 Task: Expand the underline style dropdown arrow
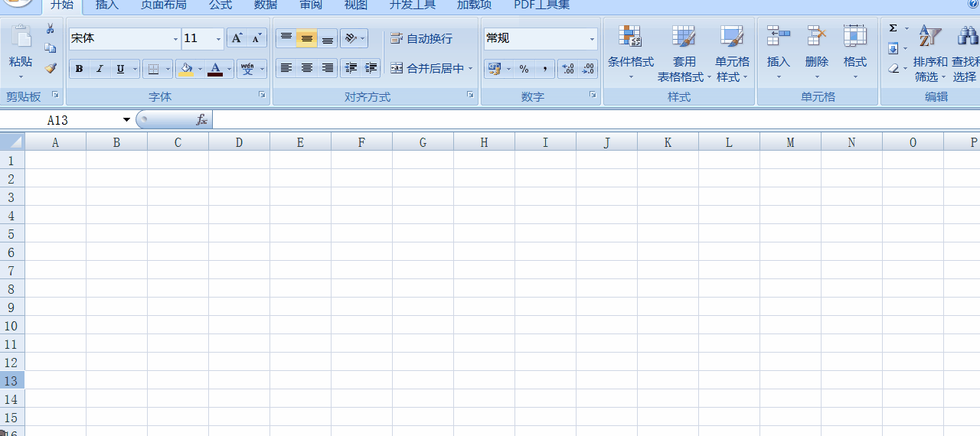136,69
